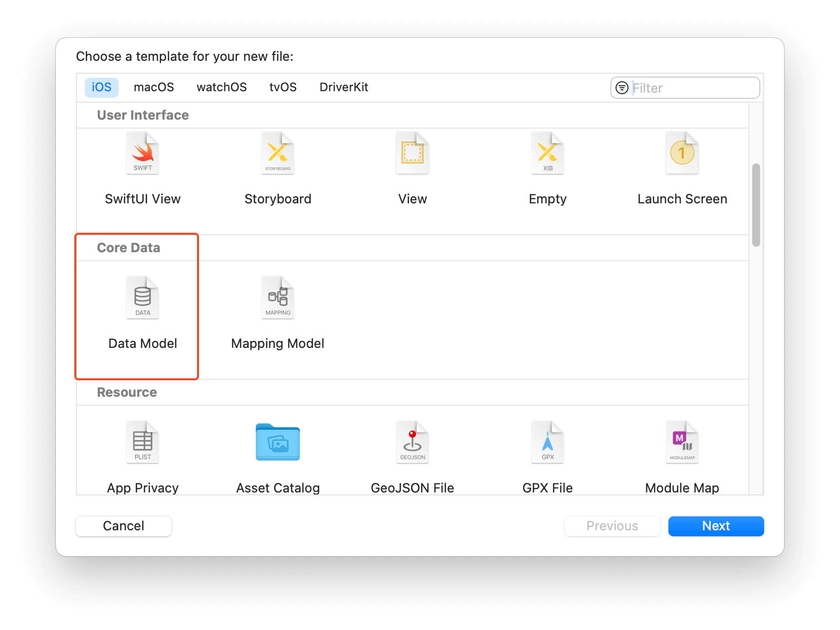Click the Mapping Model label text
Image resolution: width=840 pixels, height=630 pixels.
point(278,344)
